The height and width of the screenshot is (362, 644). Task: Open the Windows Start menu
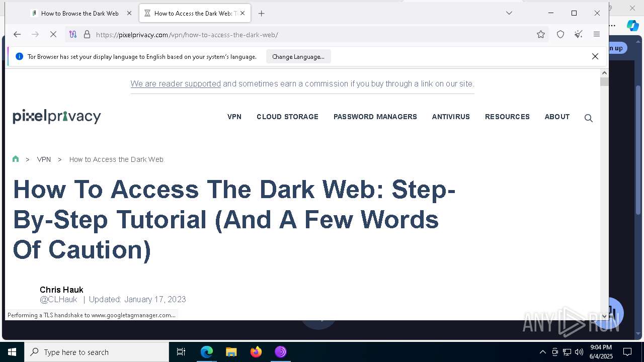tap(12, 352)
